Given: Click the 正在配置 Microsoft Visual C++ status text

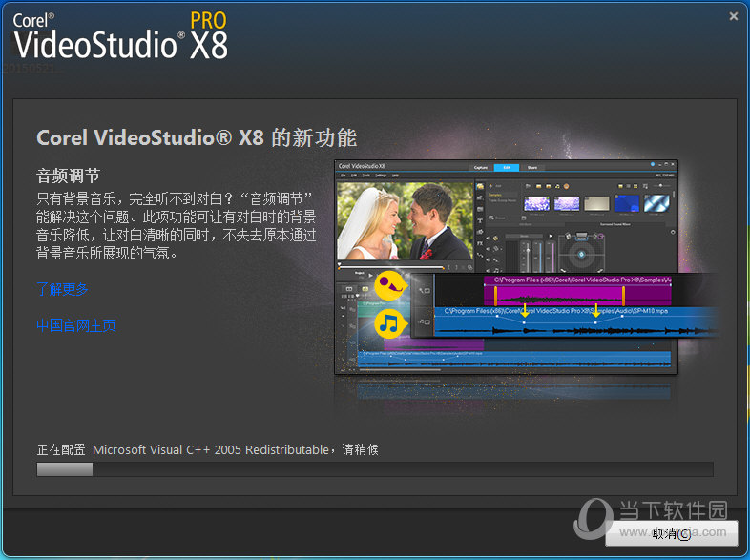Looking at the screenshot, I should tap(208, 449).
